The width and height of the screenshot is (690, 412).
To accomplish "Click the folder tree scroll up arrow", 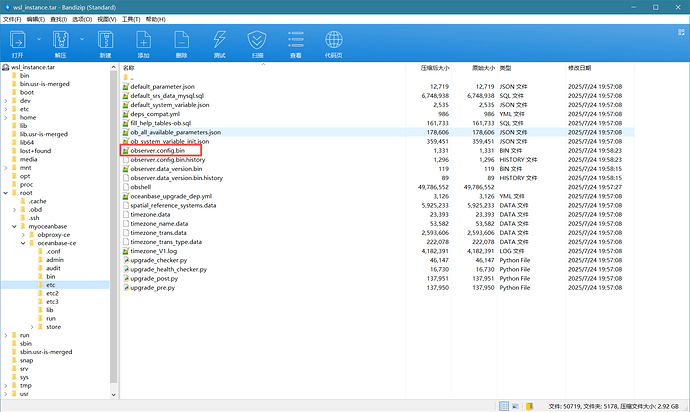I will pyautogui.click(x=114, y=67).
